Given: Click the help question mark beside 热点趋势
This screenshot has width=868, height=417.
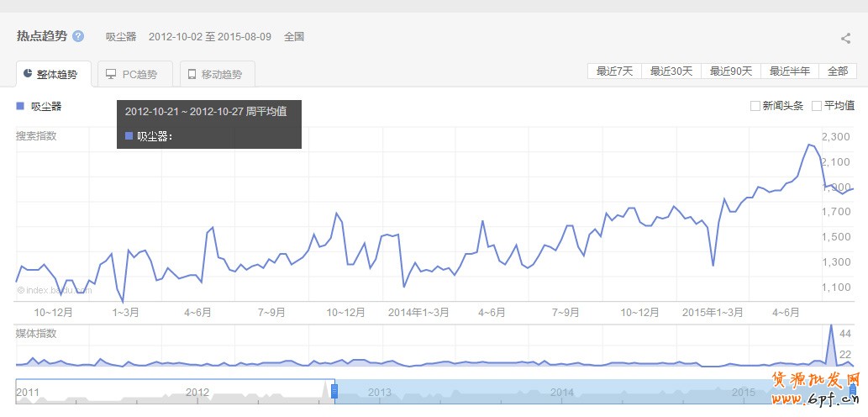Looking at the screenshot, I should [78, 36].
